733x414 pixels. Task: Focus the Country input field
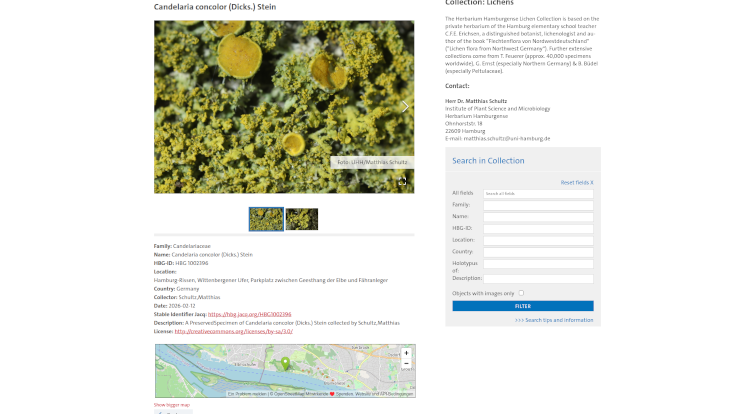[x=538, y=252]
